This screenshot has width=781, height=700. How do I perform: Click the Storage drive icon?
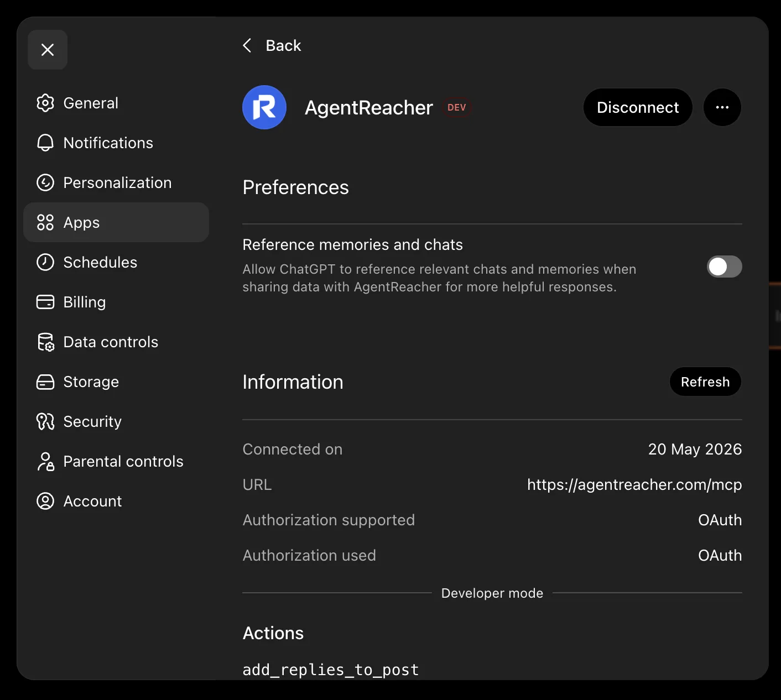tap(45, 382)
